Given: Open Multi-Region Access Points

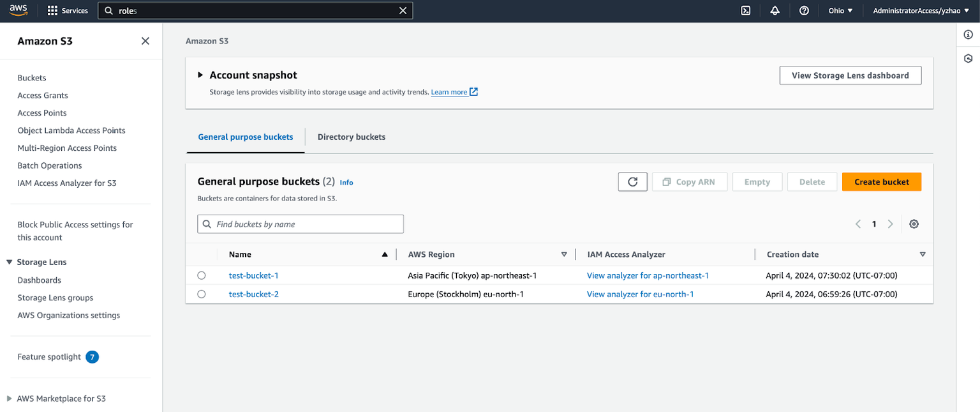Looking at the screenshot, I should [67, 148].
